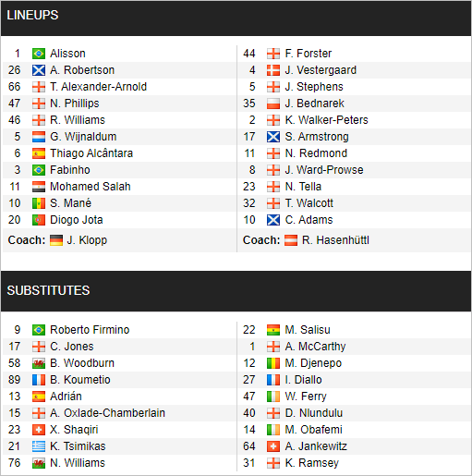Open T. Alexander-Arnold player link

pos(98,87)
